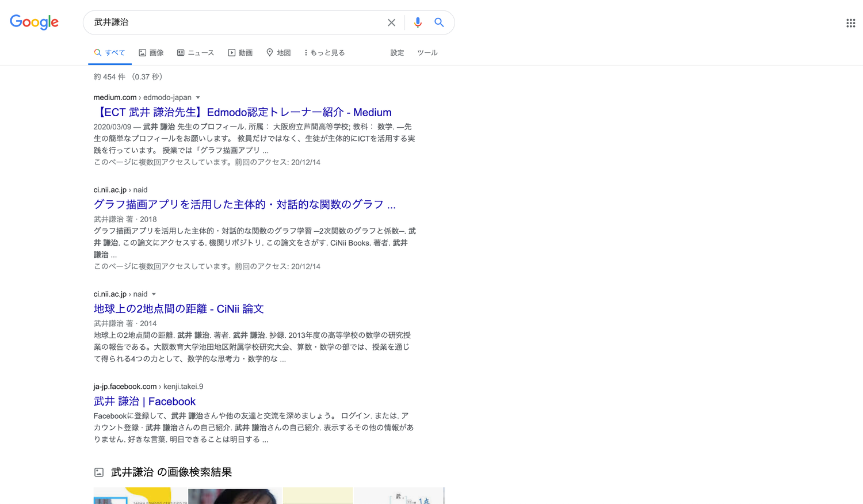Screen dimensions: 863x504
Task: Click the medium.com › edmodo-japan URL text
Action: coord(143,98)
